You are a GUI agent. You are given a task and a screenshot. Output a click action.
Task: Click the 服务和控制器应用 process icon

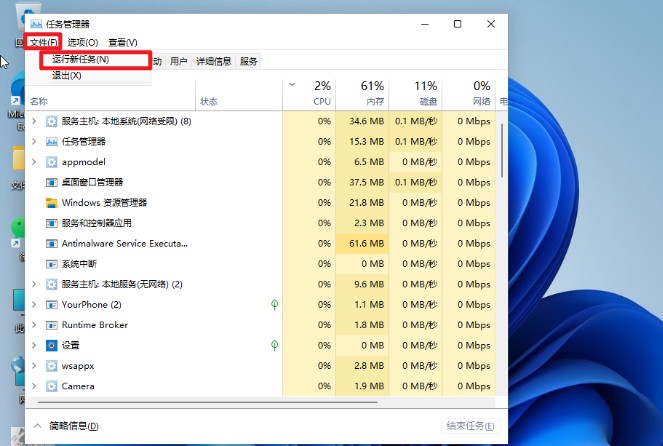[x=52, y=223]
